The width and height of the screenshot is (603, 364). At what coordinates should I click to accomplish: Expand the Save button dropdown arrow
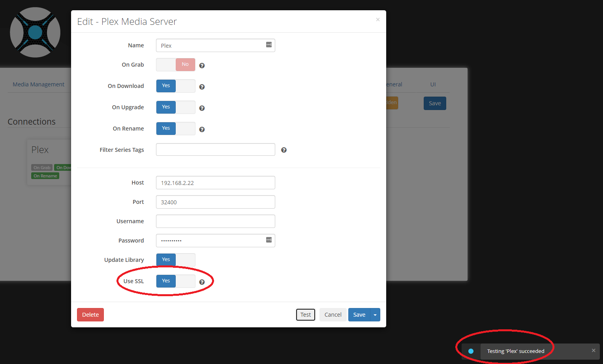pyautogui.click(x=375, y=315)
